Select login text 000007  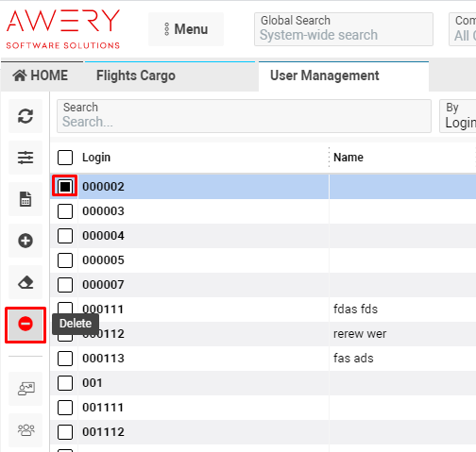(103, 285)
